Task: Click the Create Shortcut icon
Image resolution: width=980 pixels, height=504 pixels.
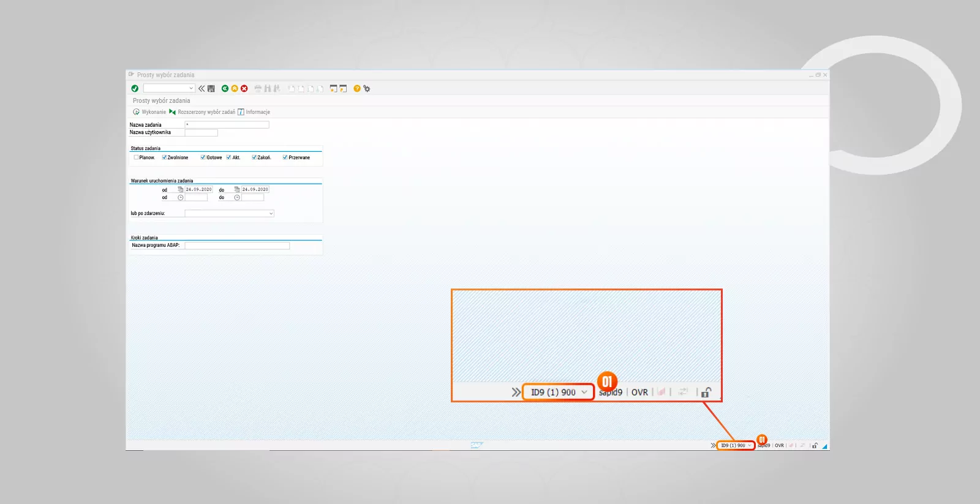Action: pos(343,89)
